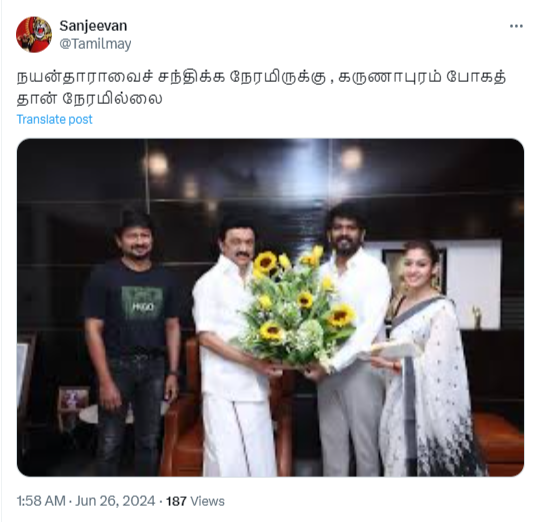Select the second line of Tamil post text
The image size is (540, 522).
point(90,98)
